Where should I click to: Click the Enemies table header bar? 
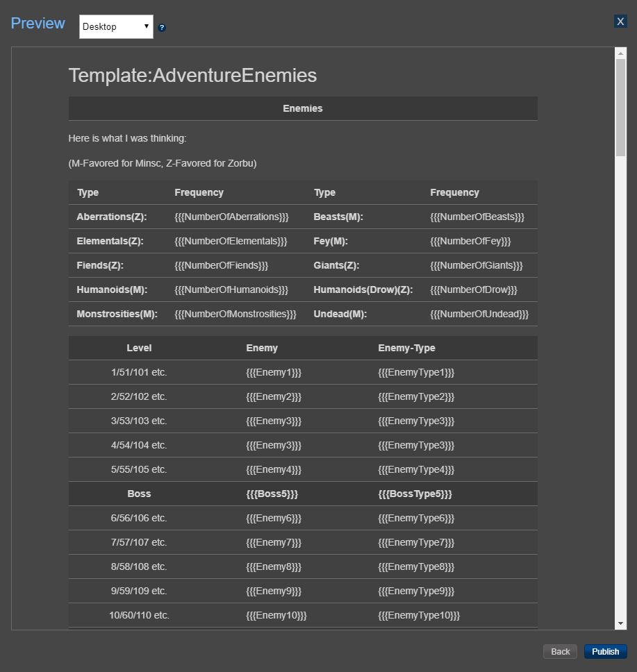[303, 108]
